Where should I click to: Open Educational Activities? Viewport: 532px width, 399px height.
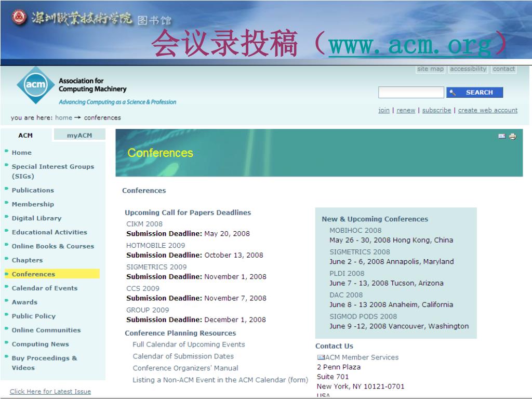[x=49, y=232]
